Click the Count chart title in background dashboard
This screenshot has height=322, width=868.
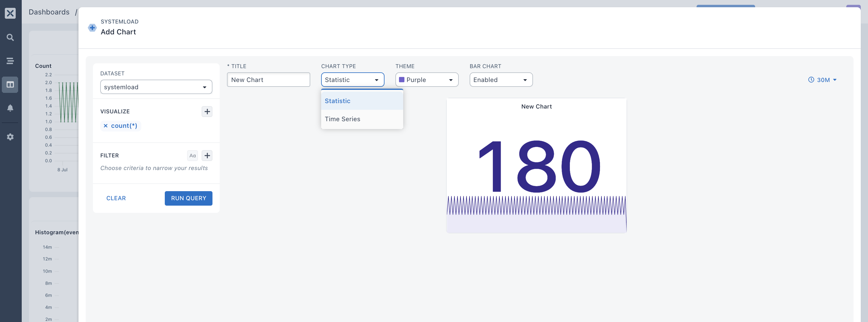click(43, 66)
